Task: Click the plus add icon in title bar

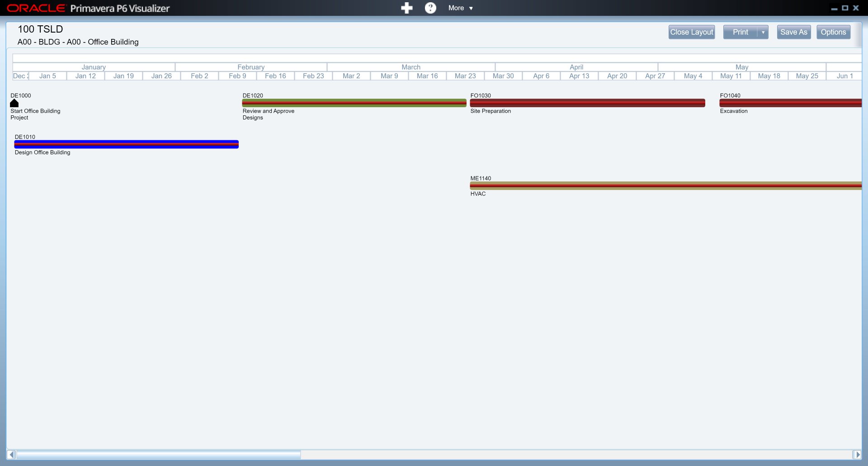Action: [406, 8]
